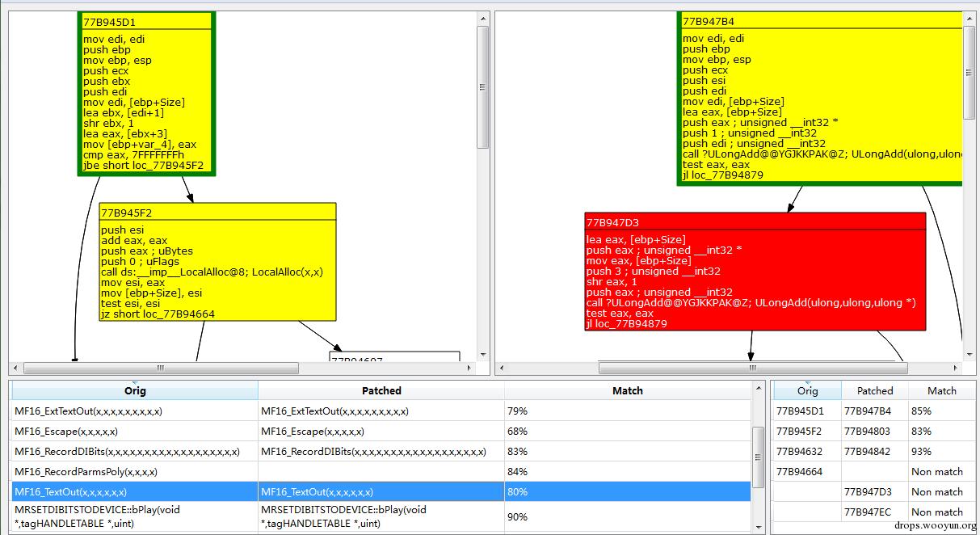Click left arrow of right graph's horizontal scrollbar
The height and width of the screenshot is (535, 980).
[x=503, y=368]
